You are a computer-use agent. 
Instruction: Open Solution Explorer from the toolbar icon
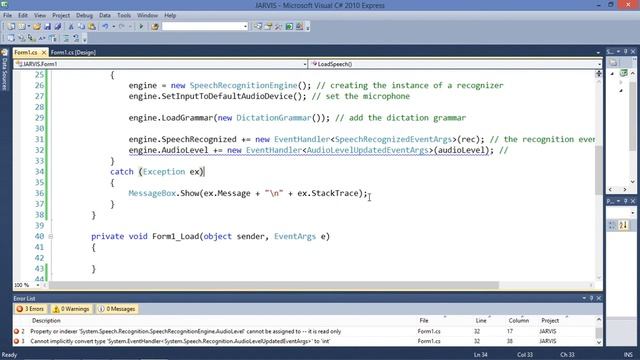click(258, 27)
